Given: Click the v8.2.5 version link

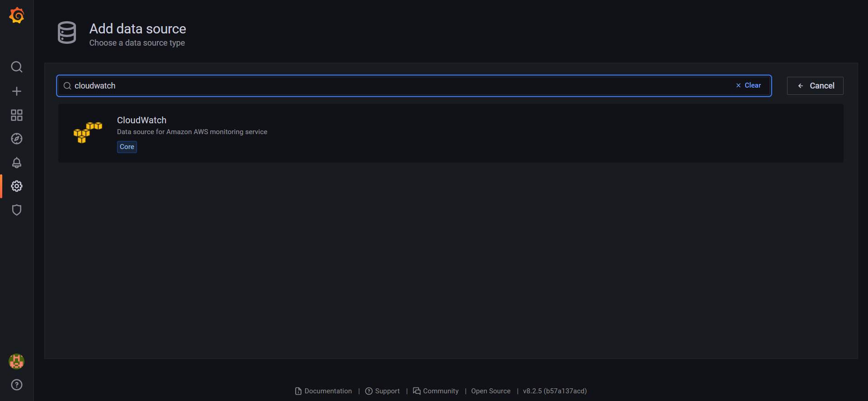Looking at the screenshot, I should pyautogui.click(x=555, y=391).
